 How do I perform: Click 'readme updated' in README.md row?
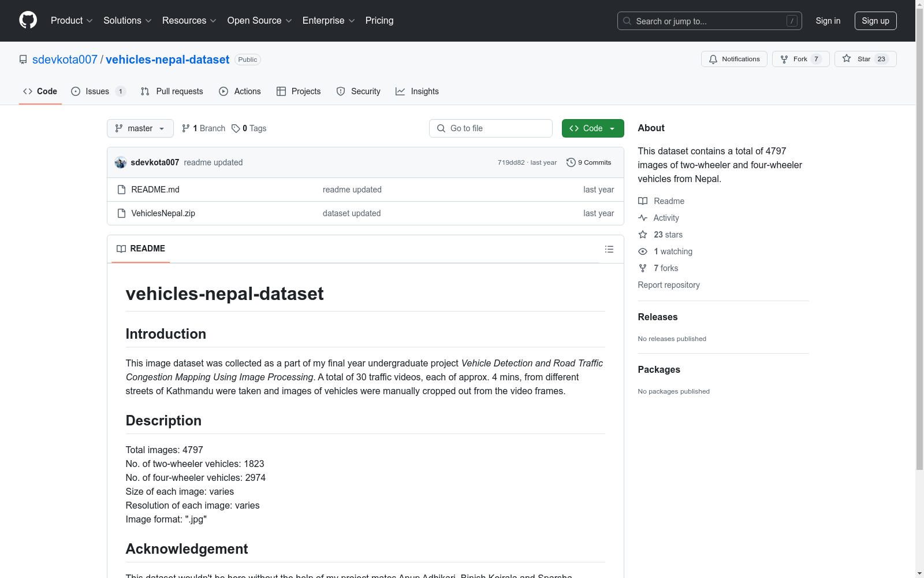point(352,190)
